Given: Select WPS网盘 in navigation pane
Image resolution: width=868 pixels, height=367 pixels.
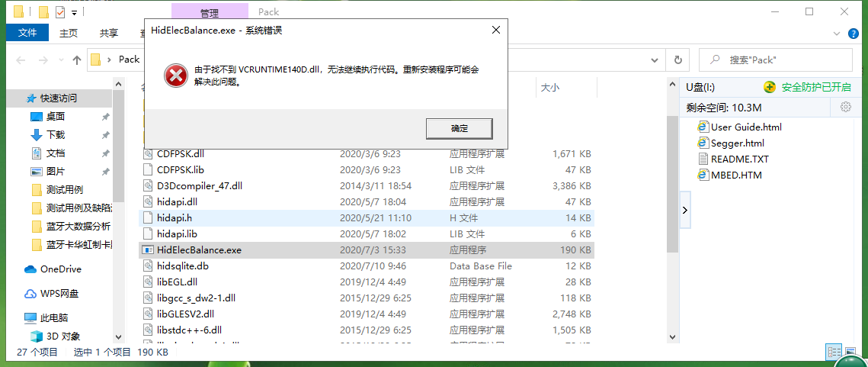Looking at the screenshot, I should click(x=59, y=293).
